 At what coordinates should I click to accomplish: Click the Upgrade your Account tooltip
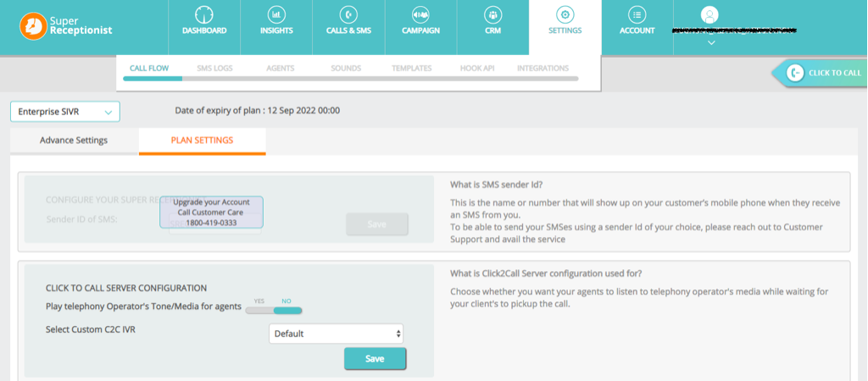pyautogui.click(x=211, y=213)
